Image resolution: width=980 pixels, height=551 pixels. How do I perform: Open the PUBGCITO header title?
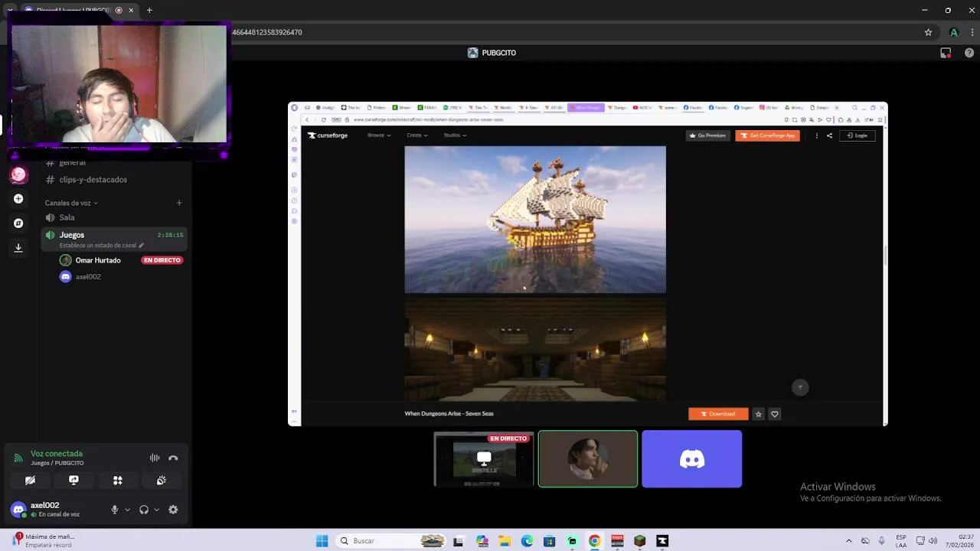pyautogui.click(x=492, y=53)
